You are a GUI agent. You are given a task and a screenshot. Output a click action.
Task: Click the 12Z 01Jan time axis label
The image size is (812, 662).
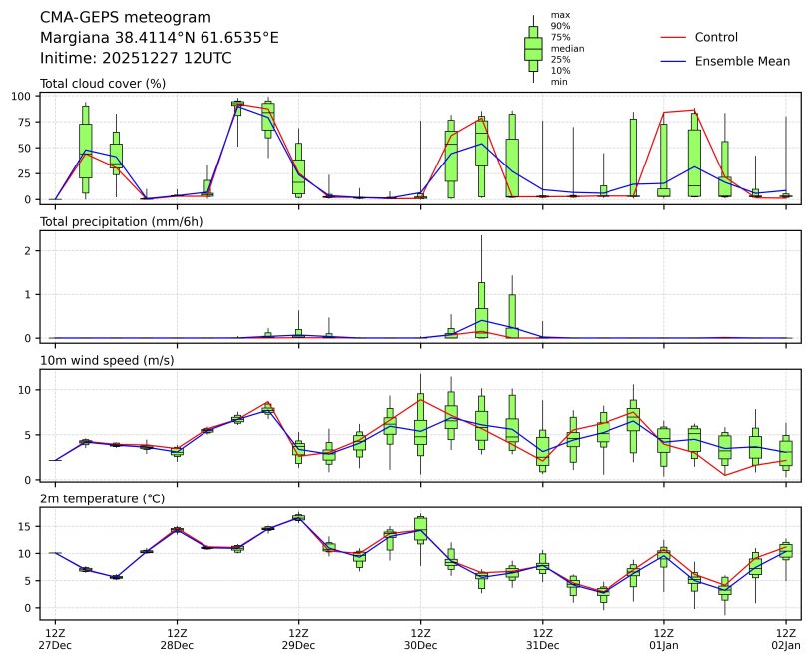663,639
